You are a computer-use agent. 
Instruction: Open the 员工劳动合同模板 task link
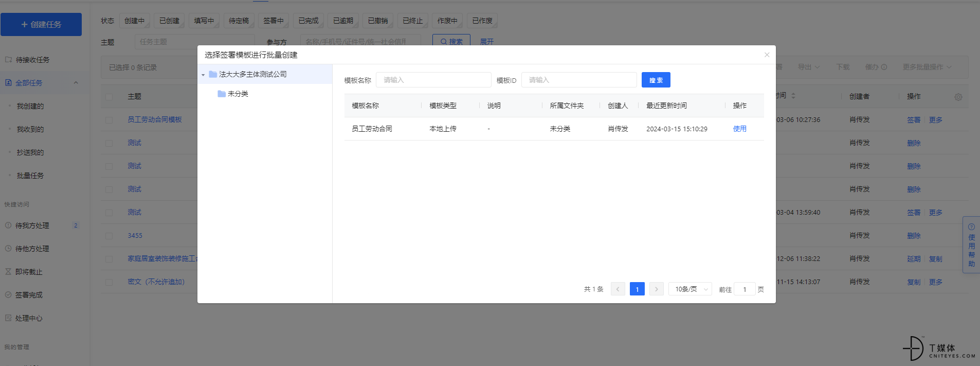(x=155, y=119)
